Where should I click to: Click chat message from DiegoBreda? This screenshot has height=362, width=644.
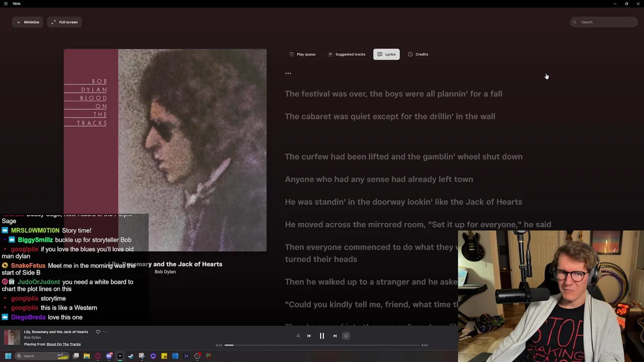tap(42, 317)
